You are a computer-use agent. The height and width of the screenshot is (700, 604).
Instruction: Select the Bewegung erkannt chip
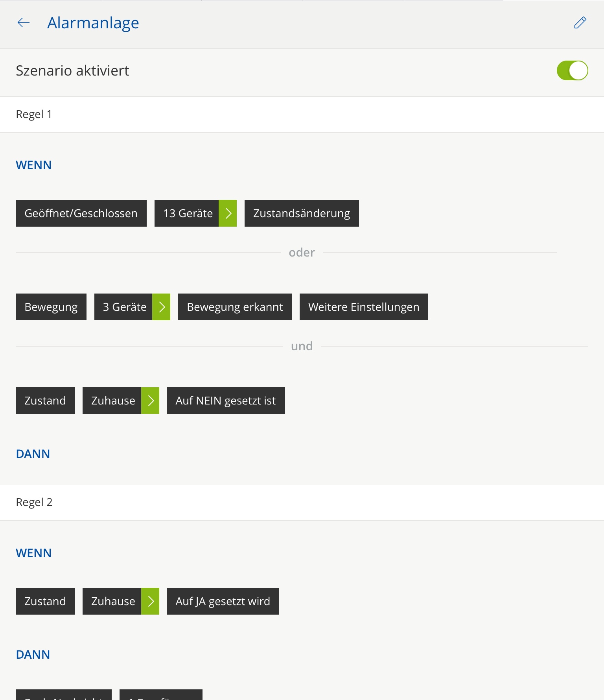[x=235, y=307]
